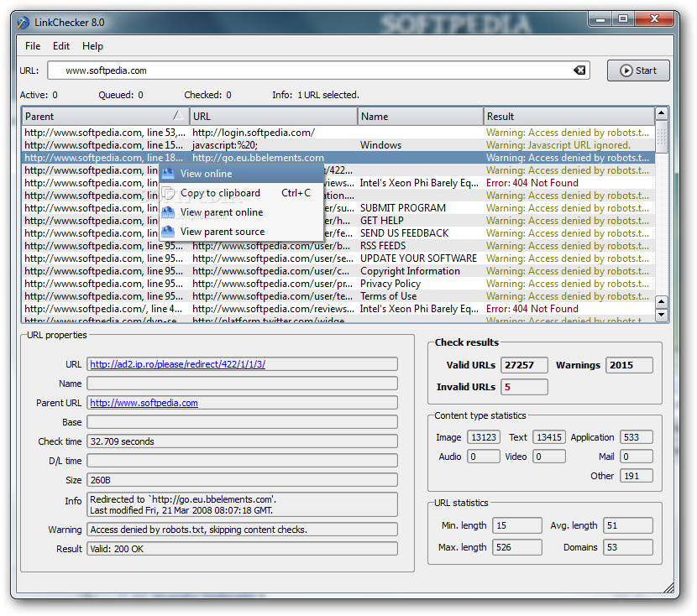Viewport: 697px width, 616px height.
Task: Click the results list scrollbar thumb
Action: coord(662,138)
